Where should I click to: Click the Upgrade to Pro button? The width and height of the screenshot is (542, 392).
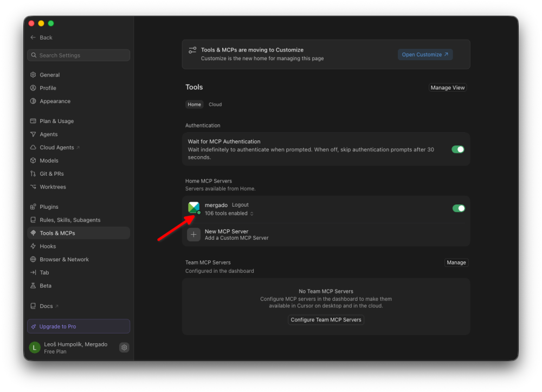coord(79,326)
